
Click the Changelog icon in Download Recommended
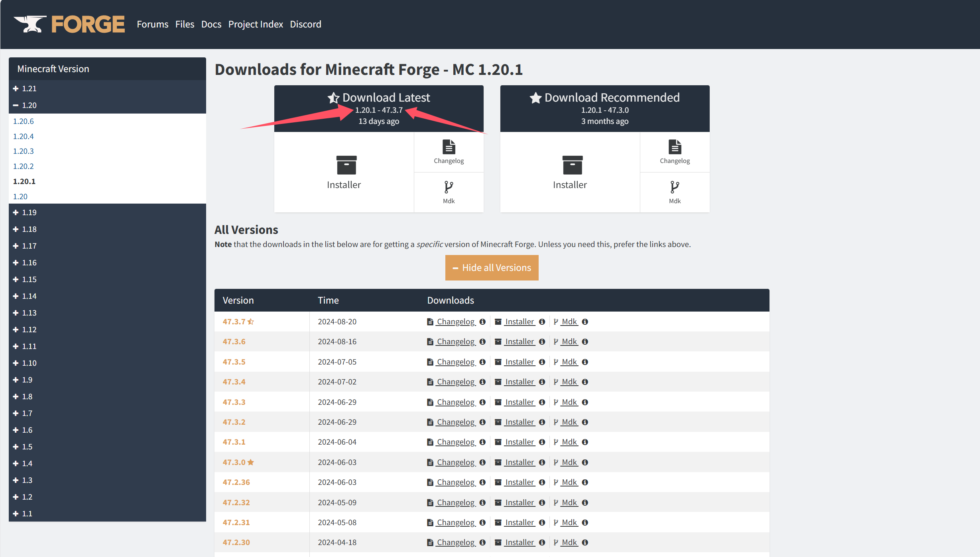click(674, 151)
